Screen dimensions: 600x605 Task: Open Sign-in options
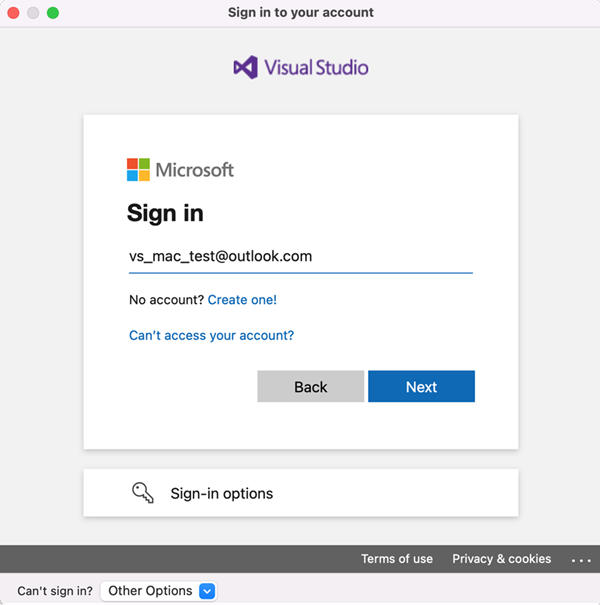301,493
